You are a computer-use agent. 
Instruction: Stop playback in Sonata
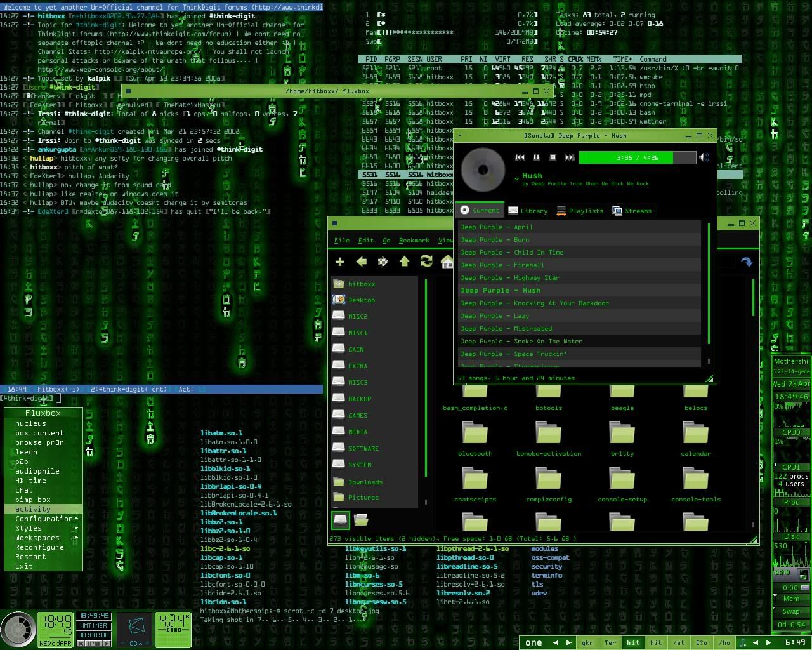[x=553, y=157]
